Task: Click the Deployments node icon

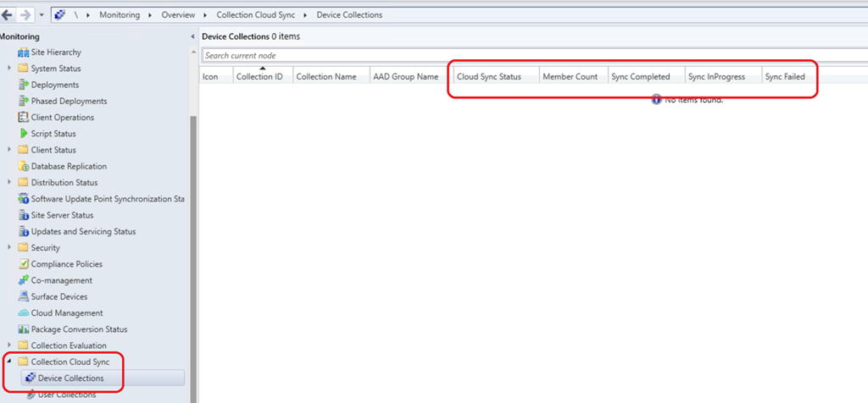Action: click(x=24, y=85)
